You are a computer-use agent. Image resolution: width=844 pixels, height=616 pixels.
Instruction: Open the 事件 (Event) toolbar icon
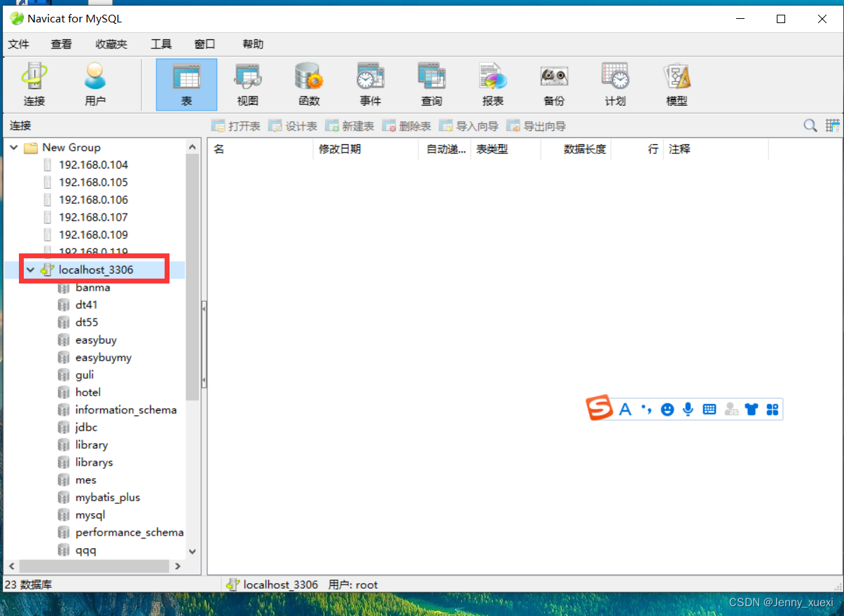tap(371, 85)
